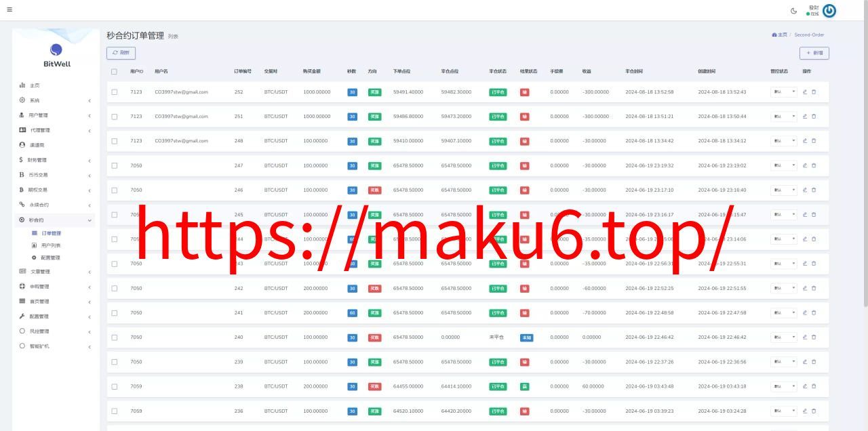Expand the 智能矿机 sidebar chevron
This screenshot has width=868, height=431.
pyautogui.click(x=90, y=346)
